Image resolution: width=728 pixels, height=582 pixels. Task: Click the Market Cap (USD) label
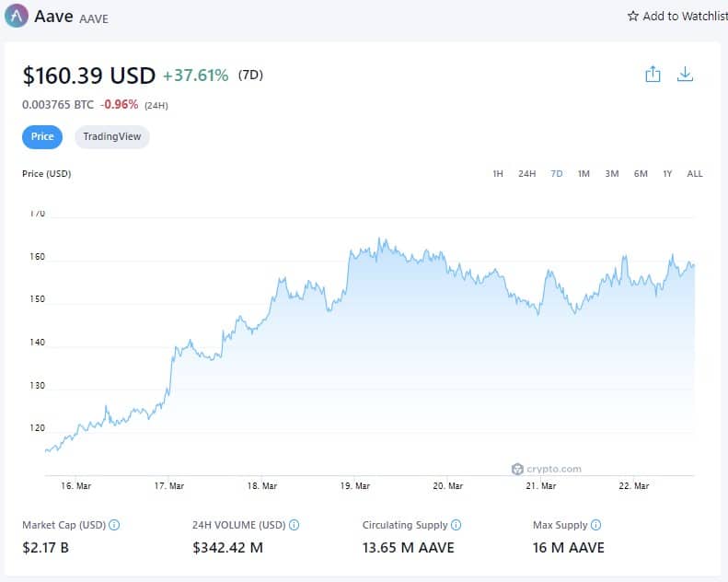[64, 525]
